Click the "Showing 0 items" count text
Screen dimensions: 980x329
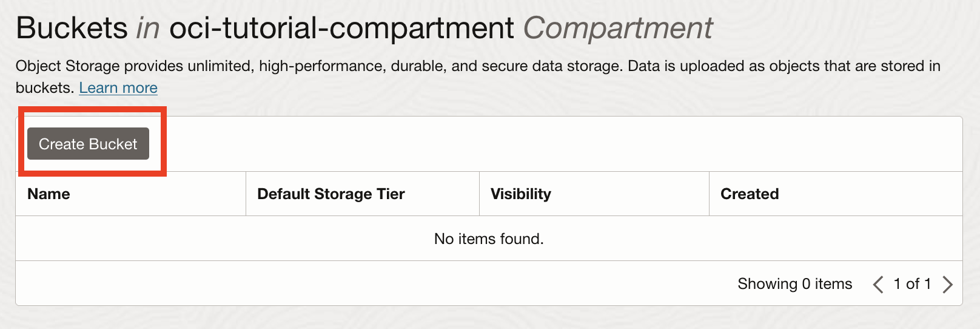(794, 284)
